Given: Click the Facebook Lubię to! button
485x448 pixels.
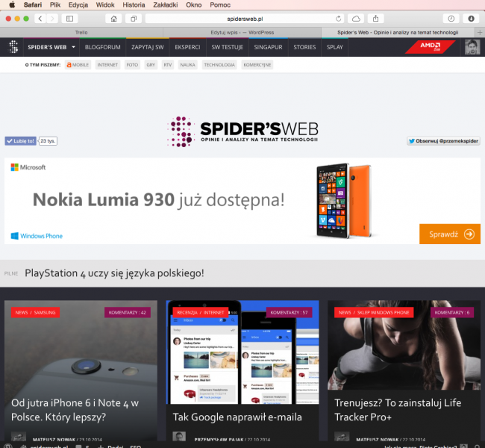Looking at the screenshot, I should pos(20,141).
